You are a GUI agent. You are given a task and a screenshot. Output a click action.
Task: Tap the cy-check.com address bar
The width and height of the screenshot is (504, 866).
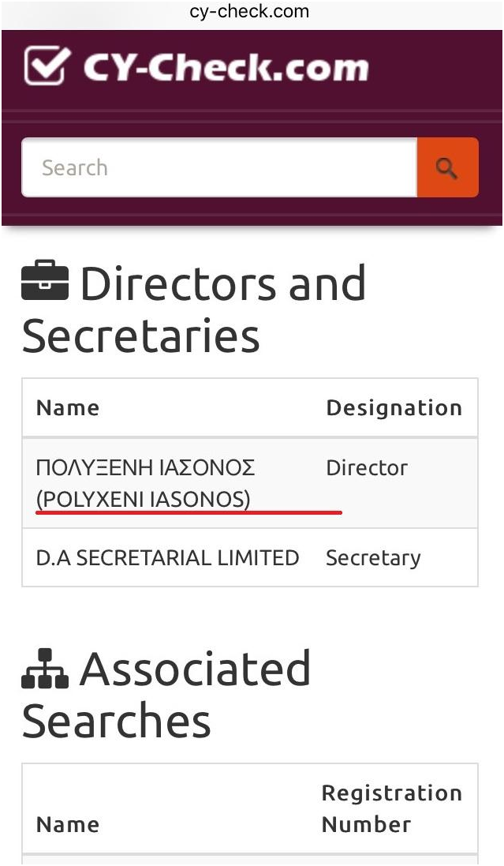tap(249, 12)
